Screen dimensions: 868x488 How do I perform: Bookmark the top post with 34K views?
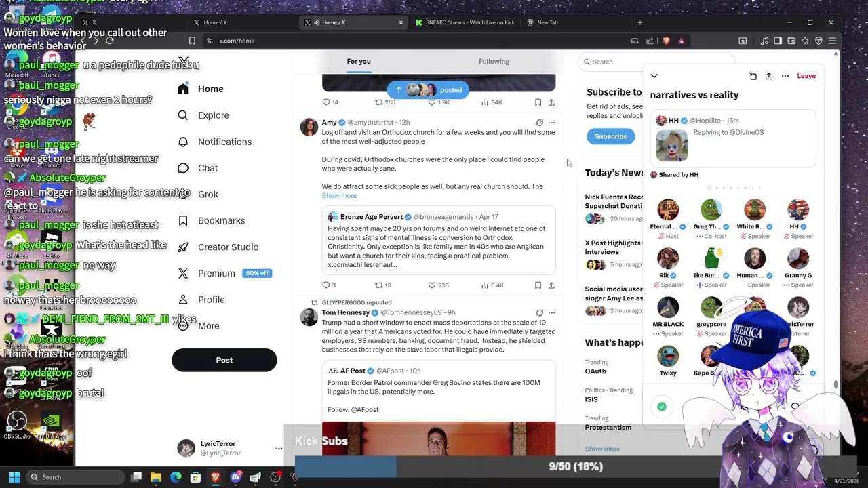538,102
